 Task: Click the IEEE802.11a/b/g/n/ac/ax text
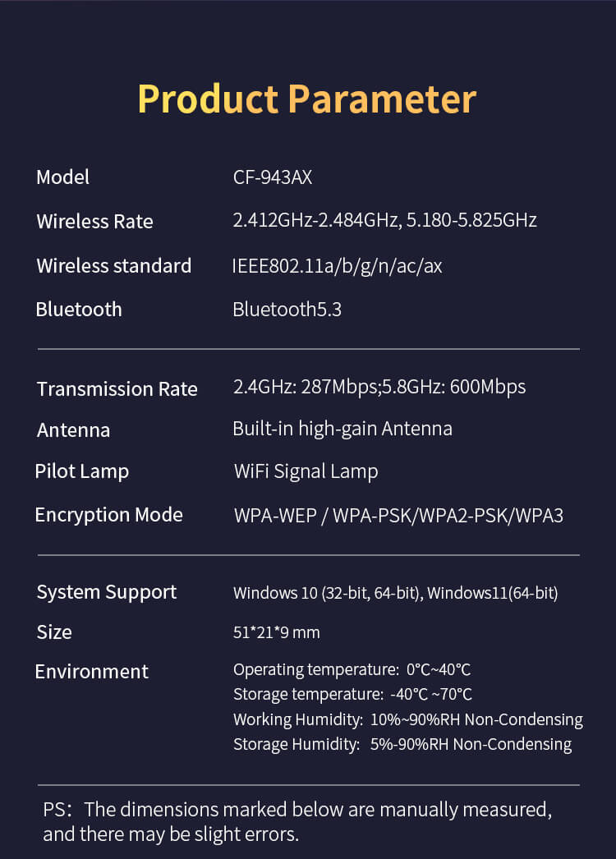[x=337, y=266]
